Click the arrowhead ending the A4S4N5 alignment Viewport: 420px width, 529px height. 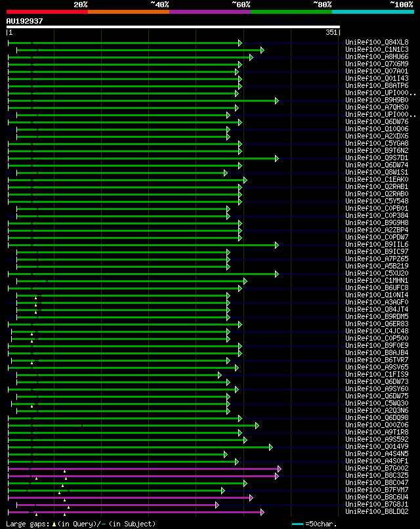pyautogui.click(x=225, y=454)
